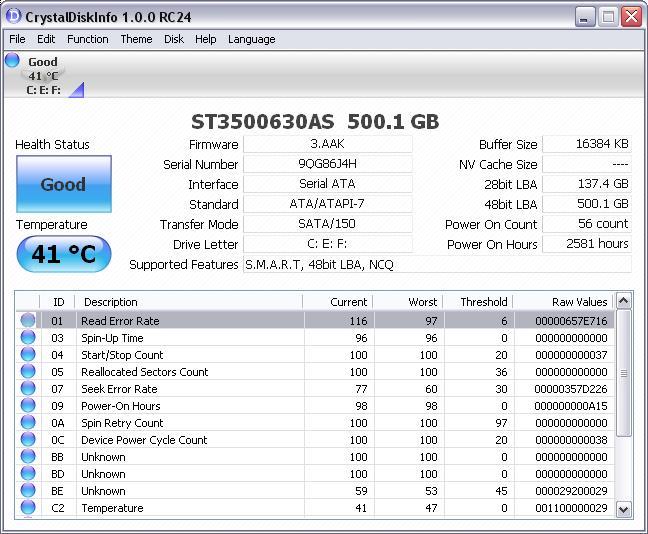648x534 pixels.
Task: Click the Threshold column header
Action: pos(479,302)
